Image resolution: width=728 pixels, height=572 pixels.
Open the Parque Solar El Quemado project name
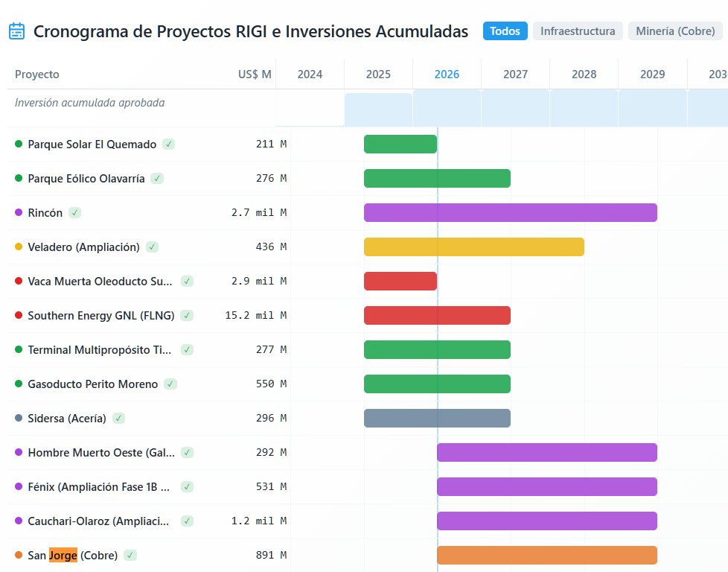(92, 144)
